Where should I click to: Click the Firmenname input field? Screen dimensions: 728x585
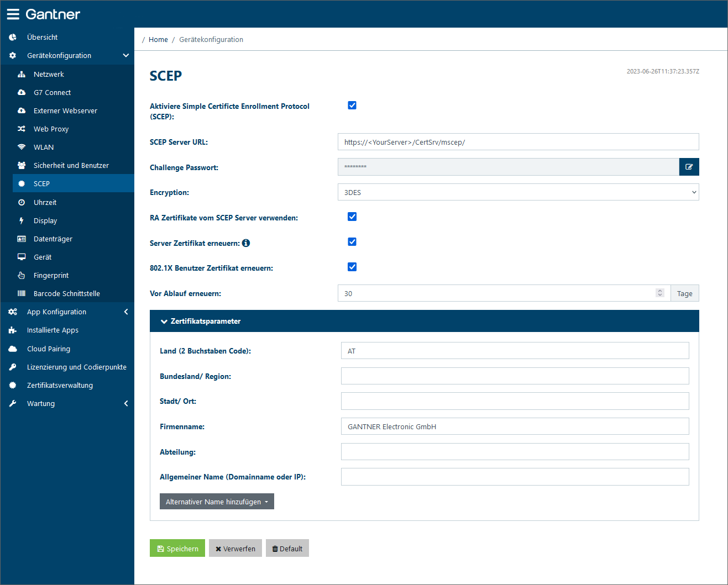tap(515, 426)
